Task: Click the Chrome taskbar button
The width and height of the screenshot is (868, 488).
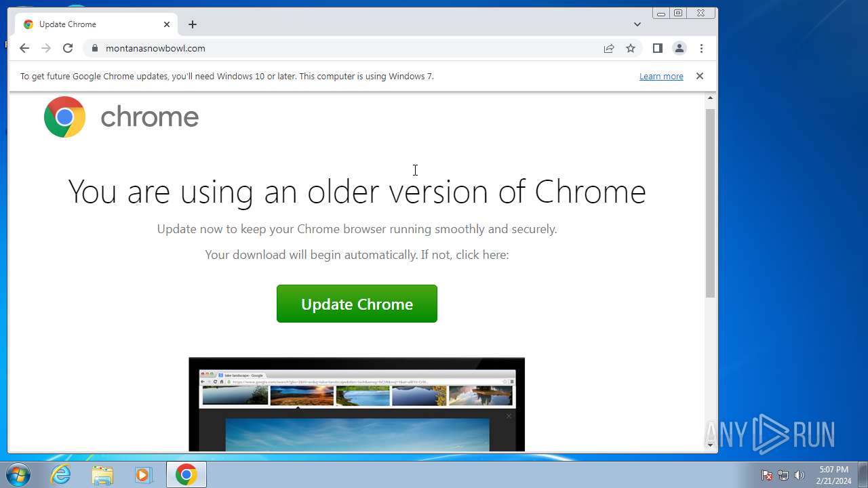Action: [186, 474]
